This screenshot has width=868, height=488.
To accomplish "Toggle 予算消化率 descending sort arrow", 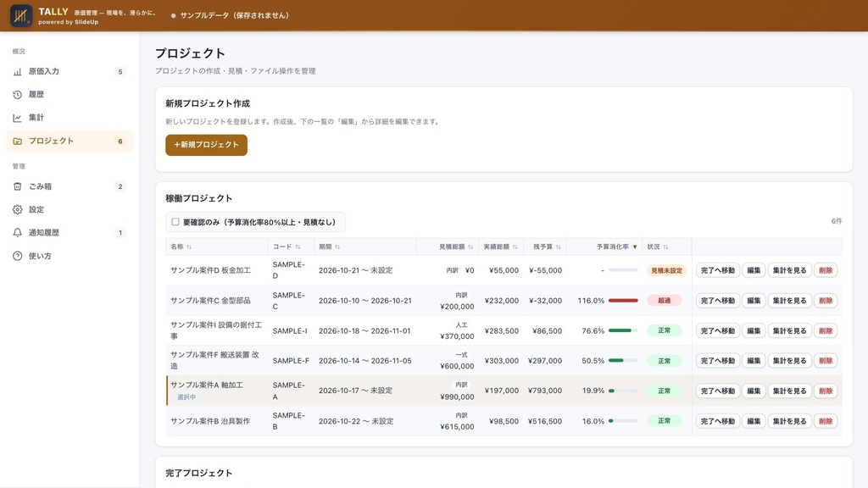I will 635,247.
